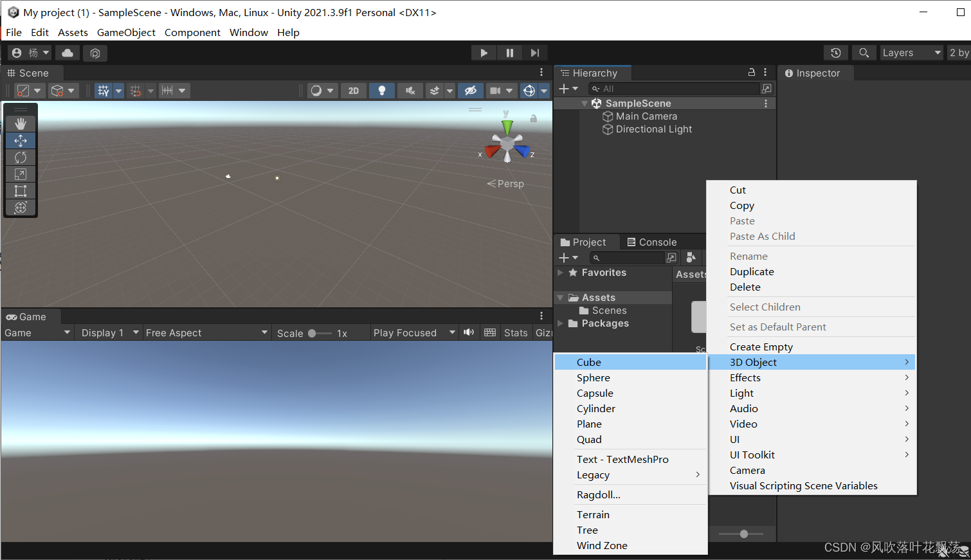The width and height of the screenshot is (971, 560).
Task: Select the Scenes folder in Project
Action: pos(603,311)
